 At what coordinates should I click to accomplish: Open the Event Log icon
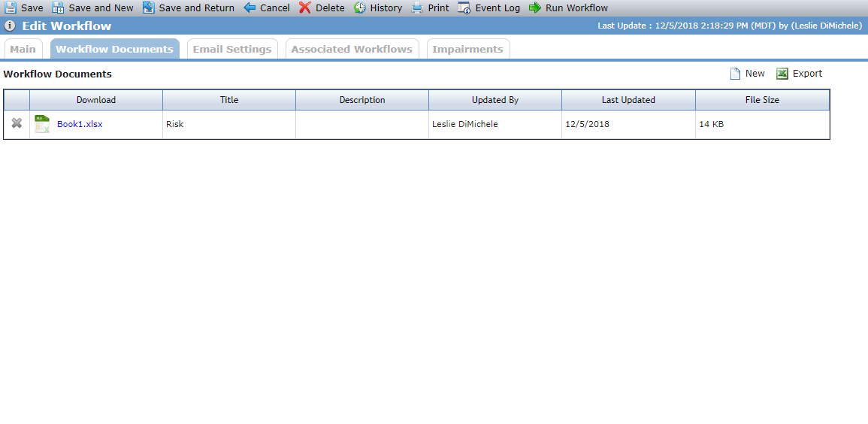point(464,8)
